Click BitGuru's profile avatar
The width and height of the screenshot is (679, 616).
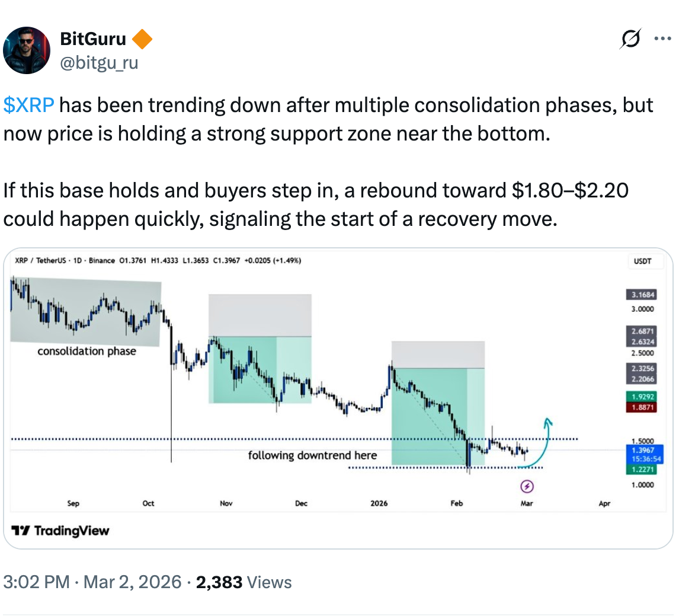(x=27, y=50)
